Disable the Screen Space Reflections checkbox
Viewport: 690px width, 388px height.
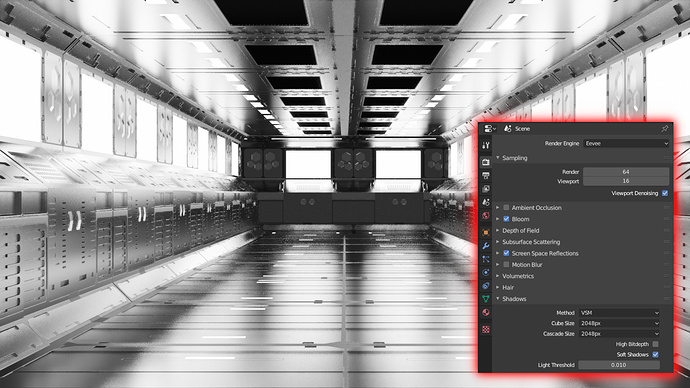click(506, 253)
